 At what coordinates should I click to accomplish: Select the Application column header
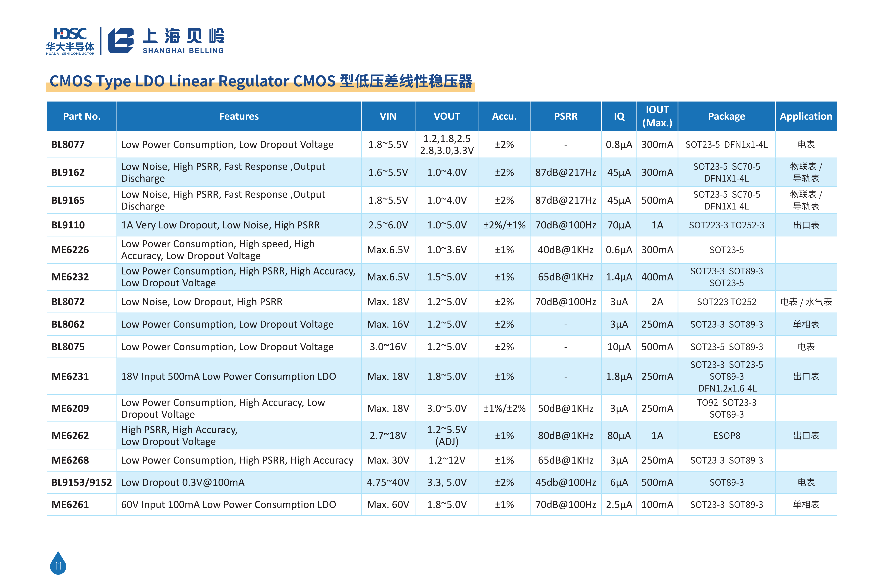coord(806,116)
